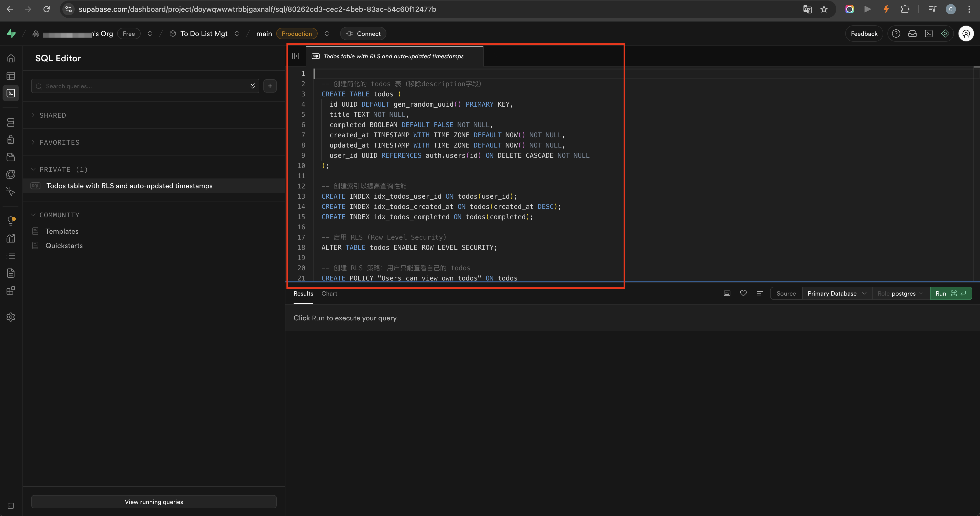Click the ALTER TABLE todos code line
The height and width of the screenshot is (516, 980).
coord(409,247)
